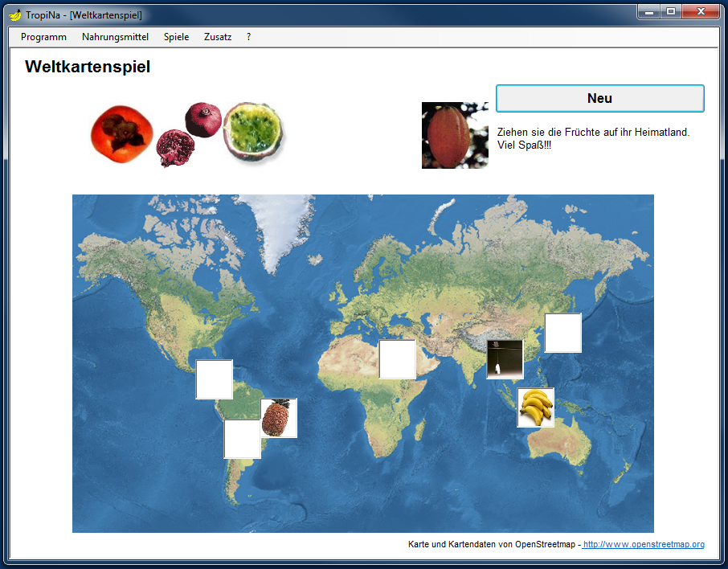This screenshot has height=569, width=728.
Task: Click the persimmon fruit image
Action: 118,132
